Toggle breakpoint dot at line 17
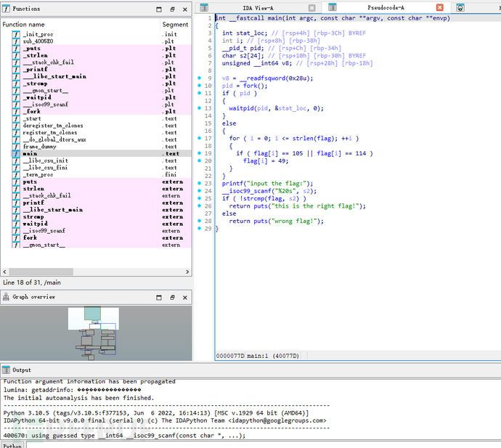 (x=200, y=138)
